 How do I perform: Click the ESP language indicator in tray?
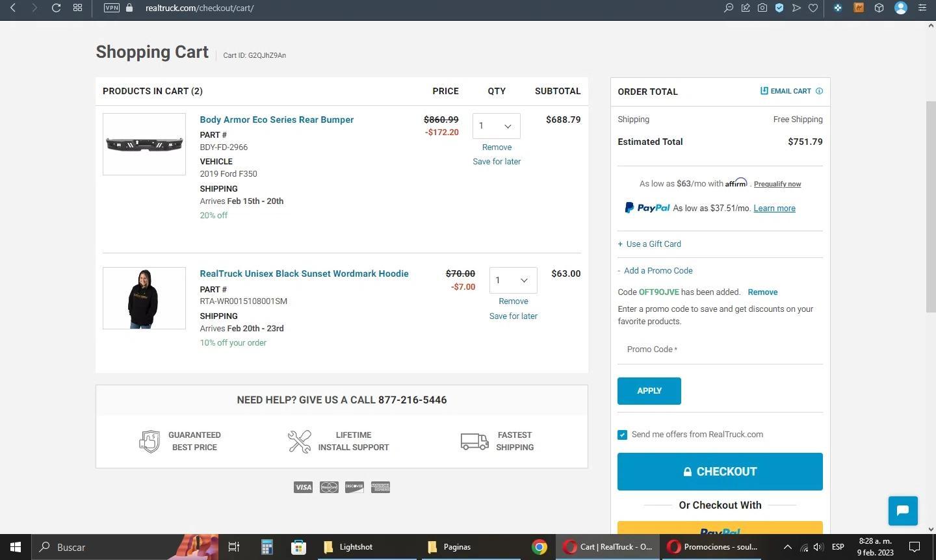(838, 547)
